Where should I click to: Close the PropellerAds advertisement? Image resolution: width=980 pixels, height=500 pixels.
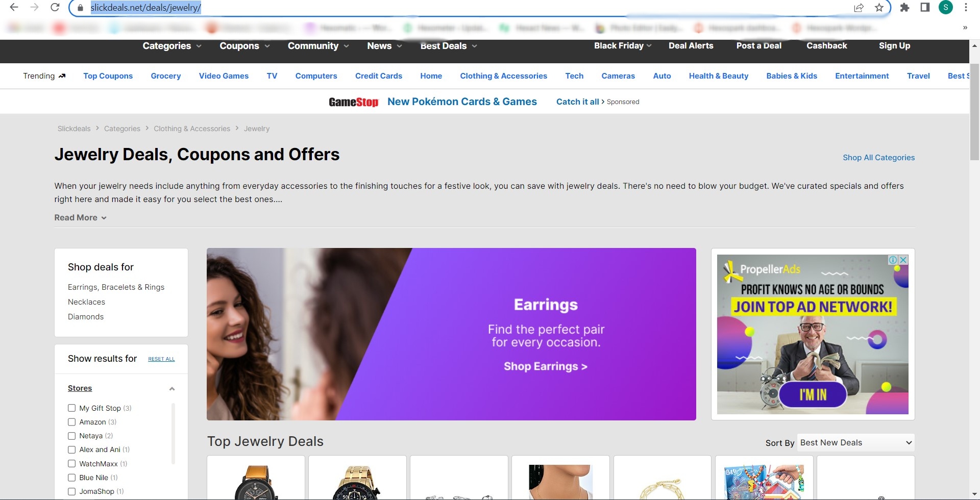pyautogui.click(x=903, y=260)
